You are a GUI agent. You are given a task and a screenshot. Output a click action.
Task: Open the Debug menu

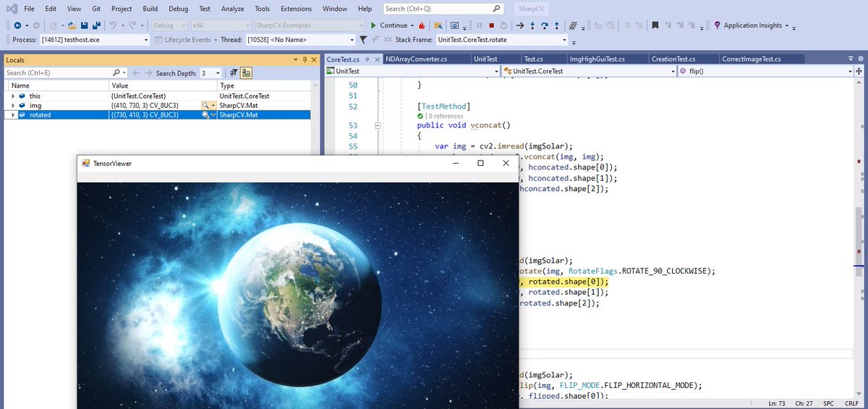tap(178, 9)
